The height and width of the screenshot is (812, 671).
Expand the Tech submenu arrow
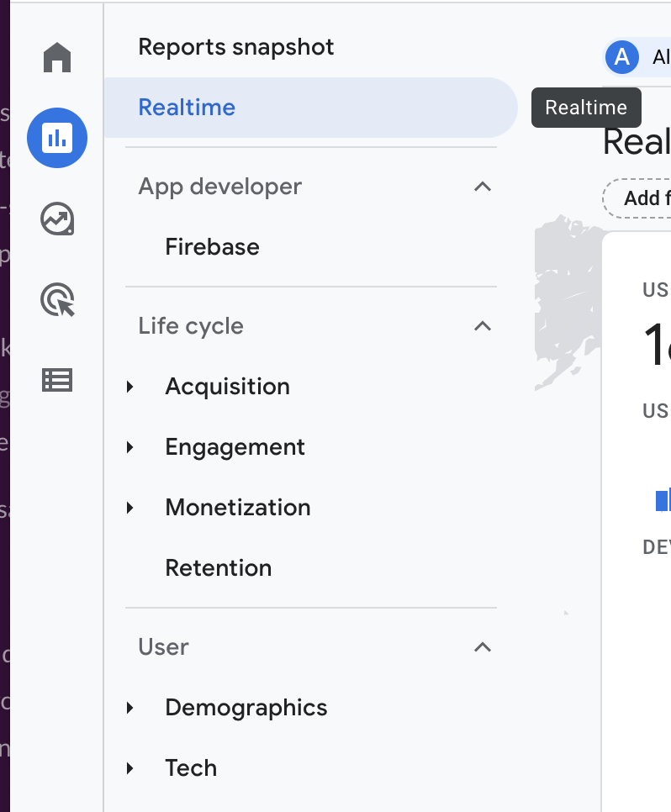(130, 768)
